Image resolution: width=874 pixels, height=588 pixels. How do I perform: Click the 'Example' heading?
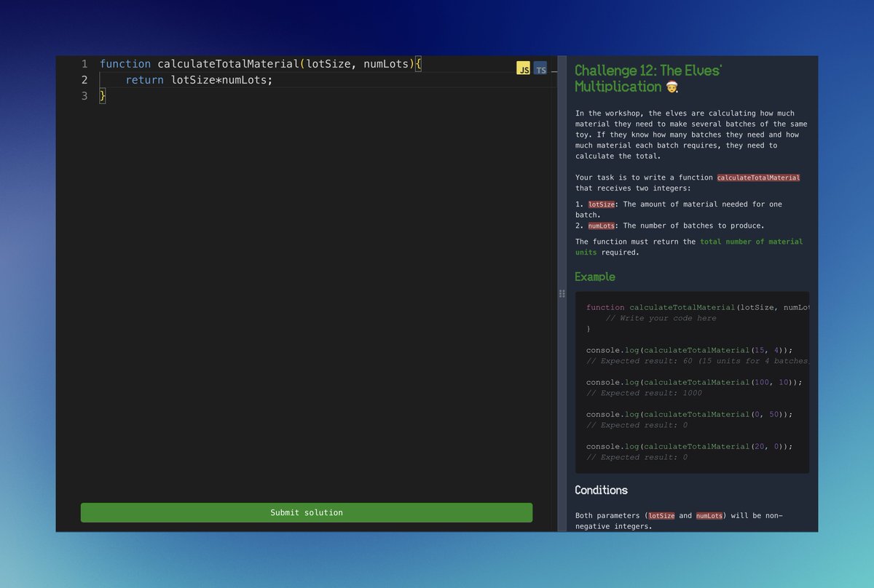(595, 277)
